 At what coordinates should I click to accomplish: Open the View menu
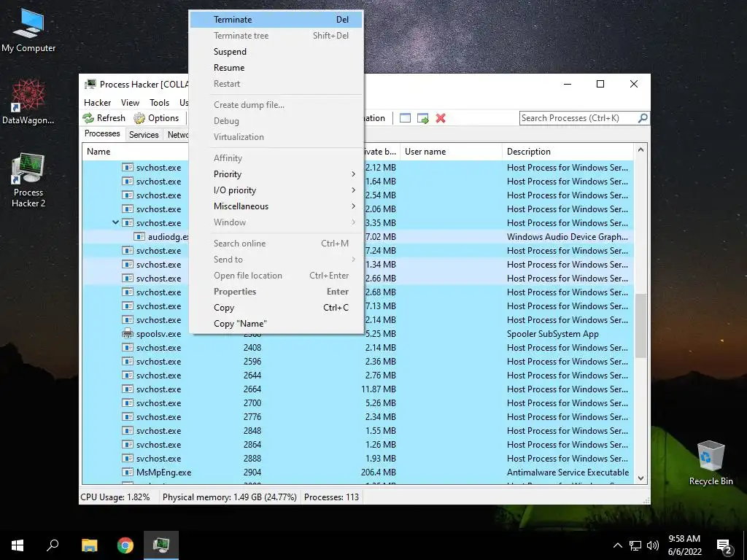click(x=130, y=102)
